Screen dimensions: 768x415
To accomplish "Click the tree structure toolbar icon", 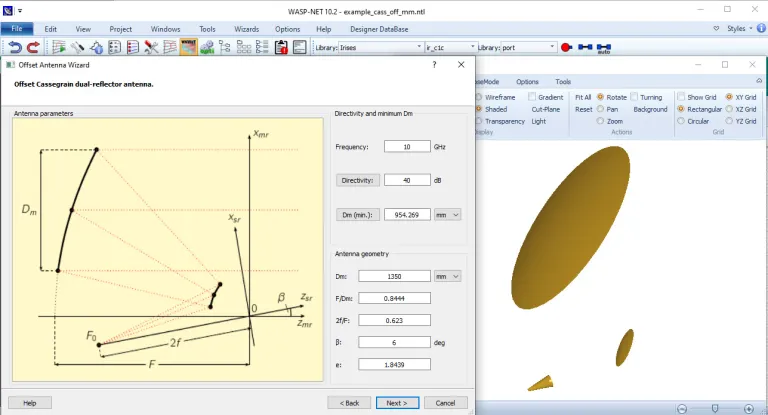I will click(x=225, y=47).
